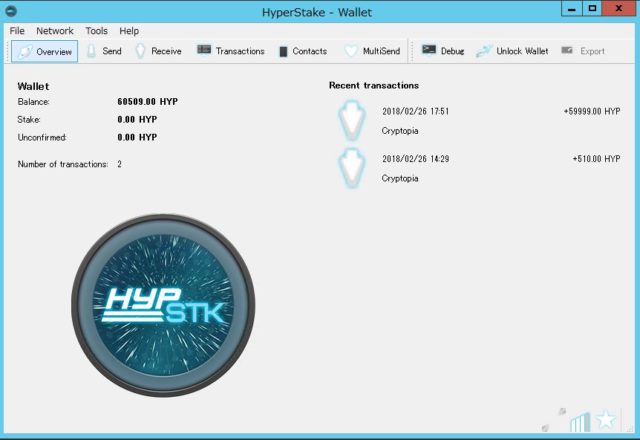Click the HYP STK coin logo

(163, 305)
